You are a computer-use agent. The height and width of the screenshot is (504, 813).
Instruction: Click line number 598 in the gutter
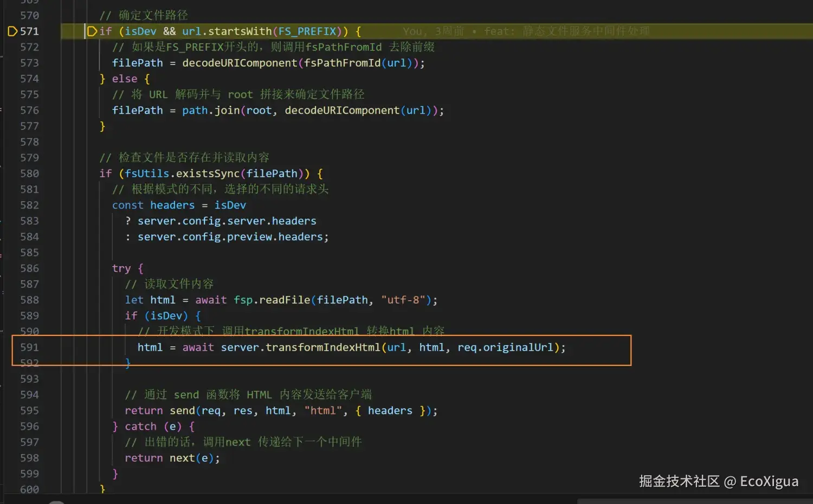(x=29, y=458)
